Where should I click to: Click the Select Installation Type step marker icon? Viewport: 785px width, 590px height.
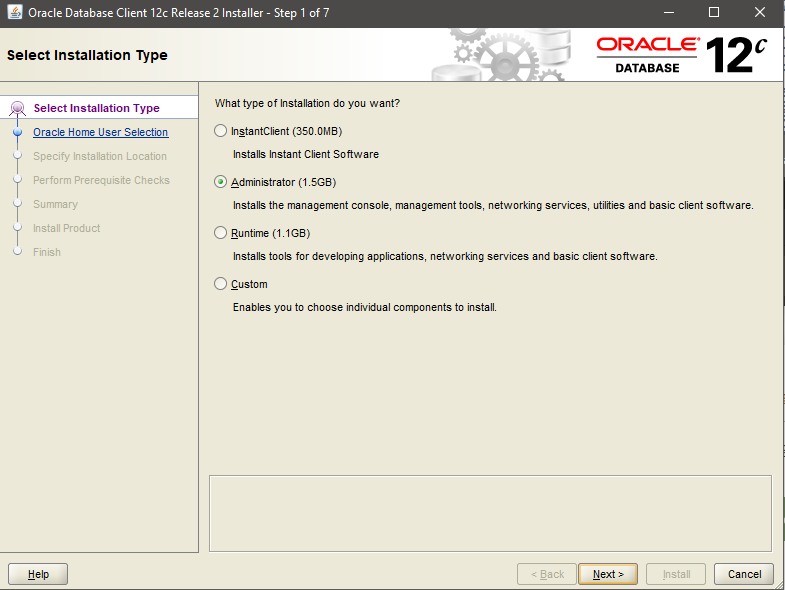pyautogui.click(x=17, y=109)
